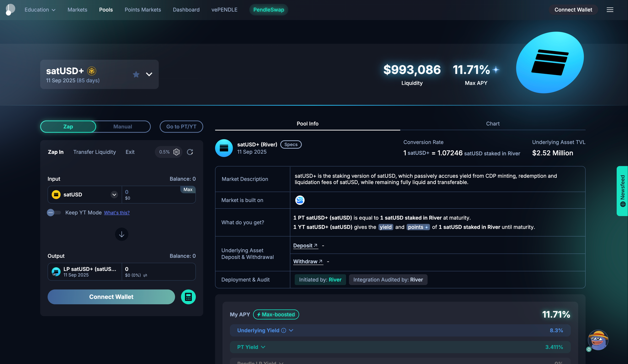Expand the satUSD+ pool selector chevron
The width and height of the screenshot is (628, 364).
[x=149, y=74]
